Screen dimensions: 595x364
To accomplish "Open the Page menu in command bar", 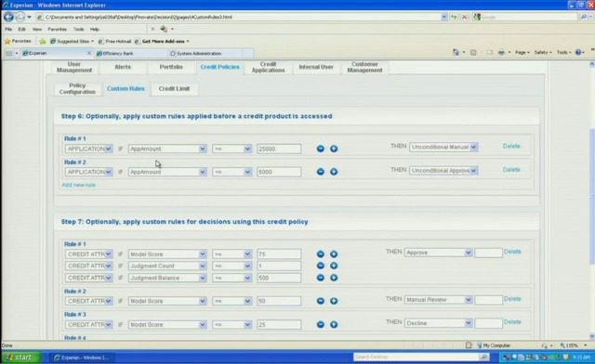I will [x=522, y=52].
